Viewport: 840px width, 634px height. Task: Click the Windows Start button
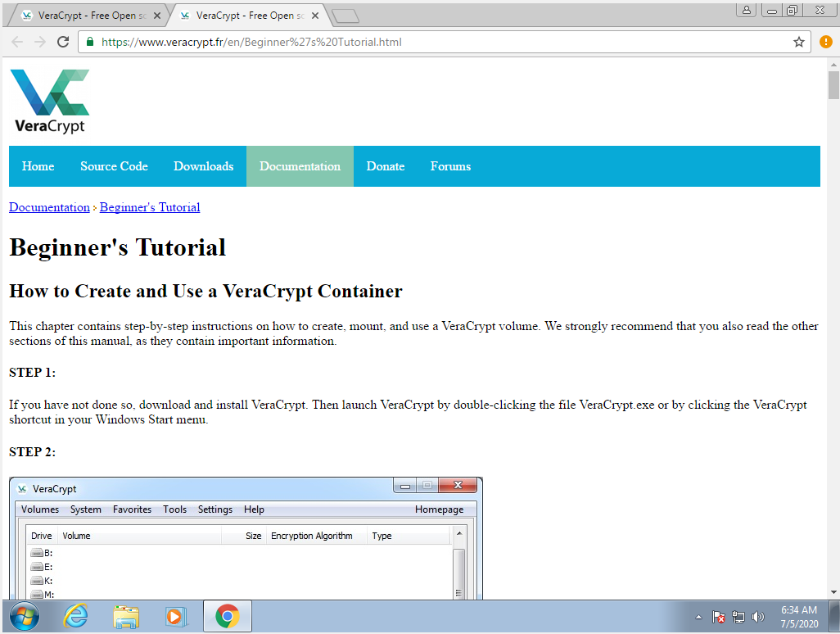coord(23,616)
